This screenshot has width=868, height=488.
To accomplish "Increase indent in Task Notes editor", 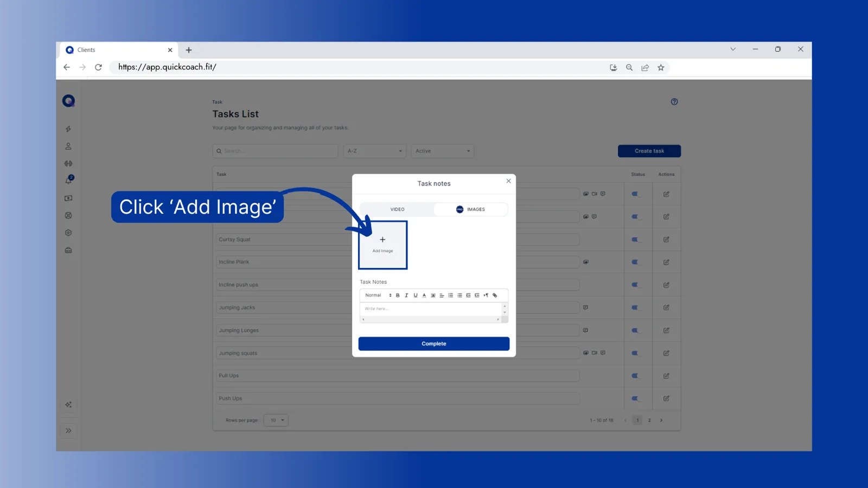I will pyautogui.click(x=477, y=296).
